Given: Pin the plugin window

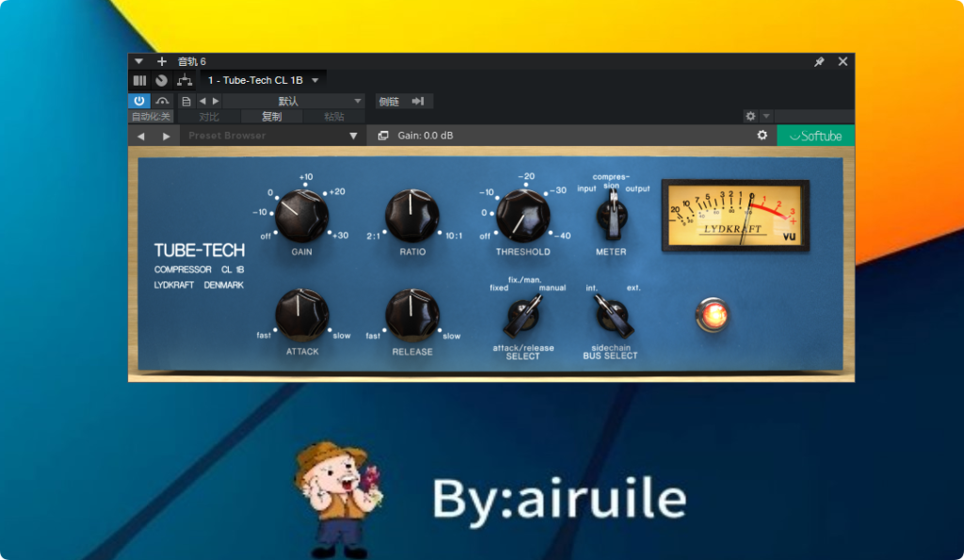Looking at the screenshot, I should click(819, 62).
